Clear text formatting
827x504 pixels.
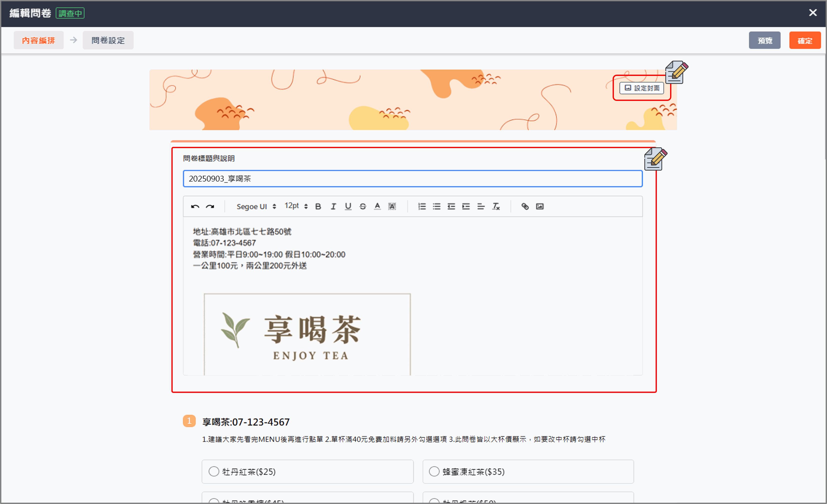pos(496,206)
